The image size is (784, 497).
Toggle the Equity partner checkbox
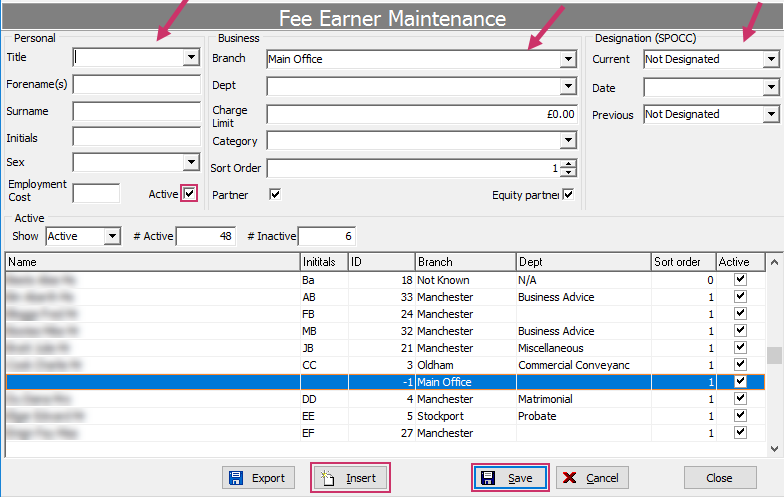[x=568, y=194]
